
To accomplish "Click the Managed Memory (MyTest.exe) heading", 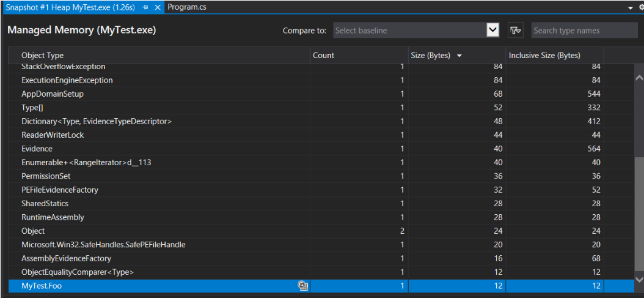I will click(x=82, y=30).
